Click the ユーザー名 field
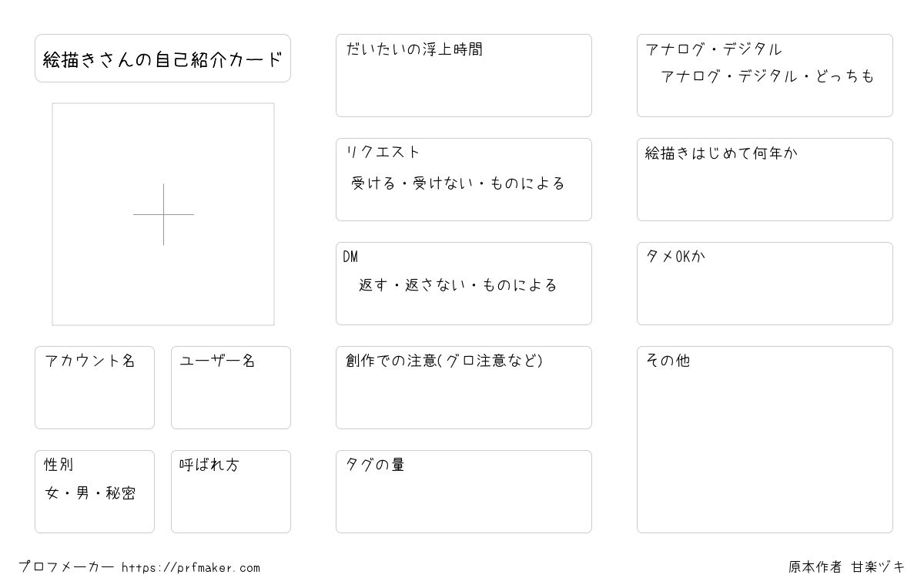Screen dimensions: 924x578 (231, 388)
